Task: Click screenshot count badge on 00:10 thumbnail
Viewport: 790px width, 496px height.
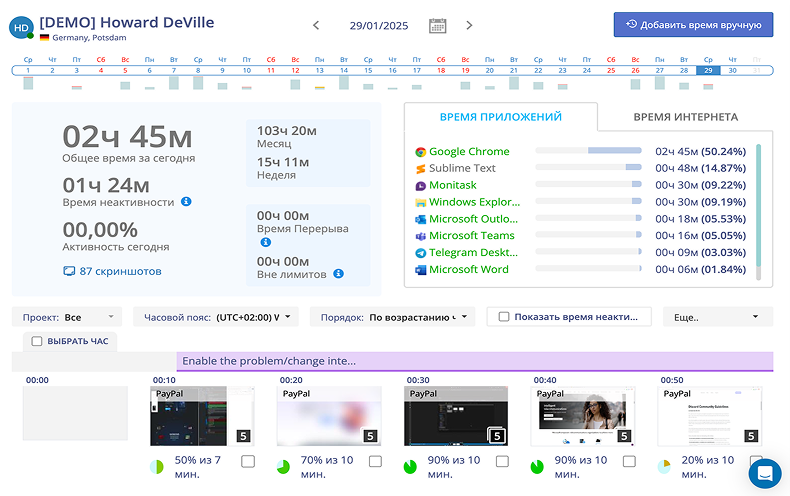Action: (243, 436)
